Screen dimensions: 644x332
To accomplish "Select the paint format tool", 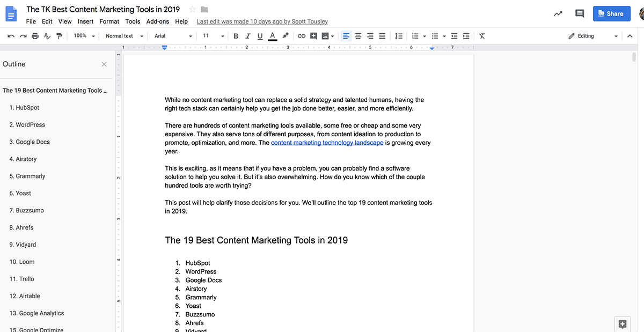I will [x=59, y=36].
